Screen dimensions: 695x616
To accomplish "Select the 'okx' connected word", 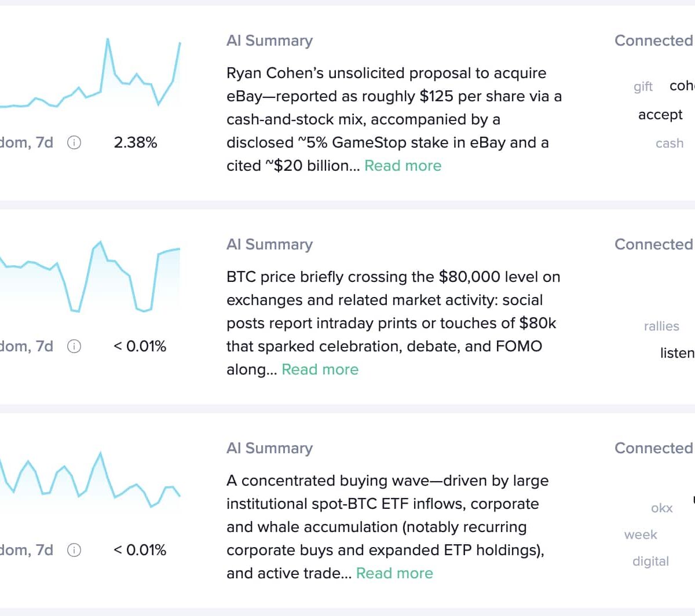I will (x=661, y=508).
